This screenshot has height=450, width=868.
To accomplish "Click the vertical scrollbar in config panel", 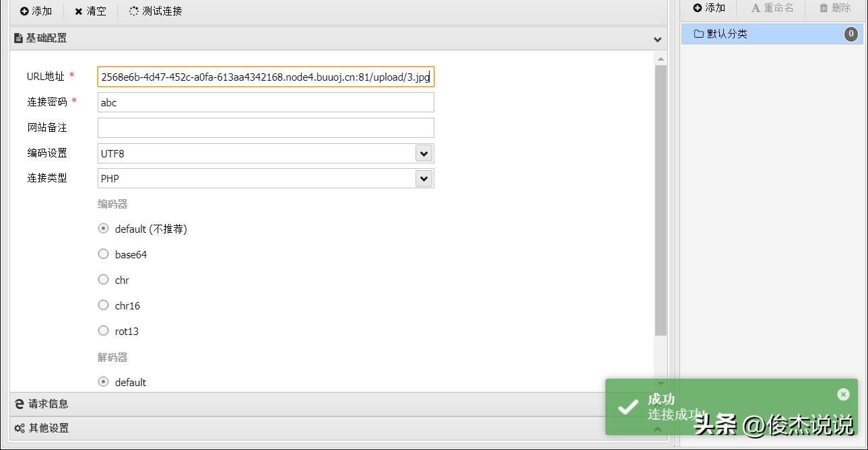I will pyautogui.click(x=661, y=202).
